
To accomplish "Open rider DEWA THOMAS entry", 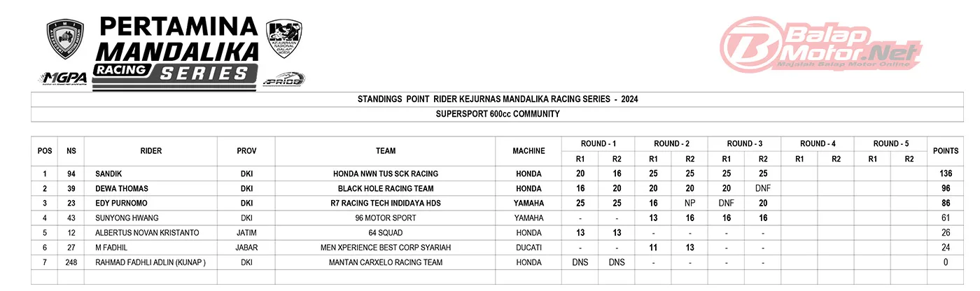I will pos(122,188).
